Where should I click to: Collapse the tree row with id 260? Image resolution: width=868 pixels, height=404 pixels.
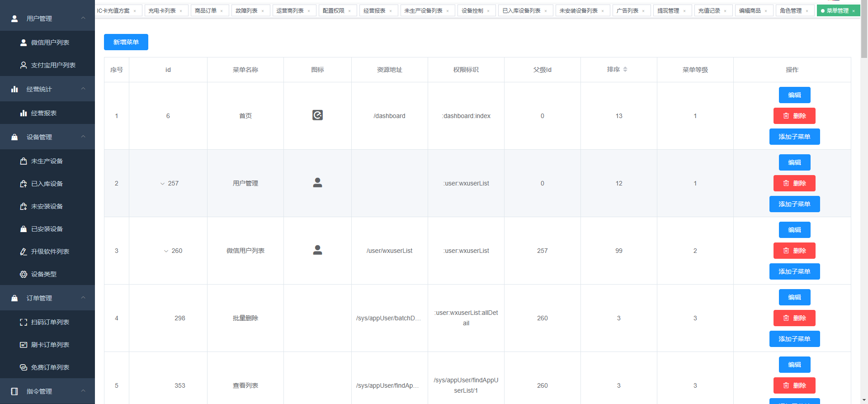[166, 251]
